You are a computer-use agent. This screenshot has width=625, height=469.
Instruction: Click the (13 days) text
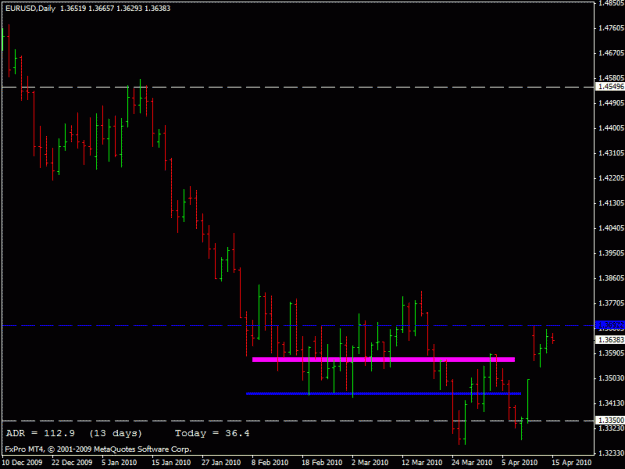pos(116,433)
